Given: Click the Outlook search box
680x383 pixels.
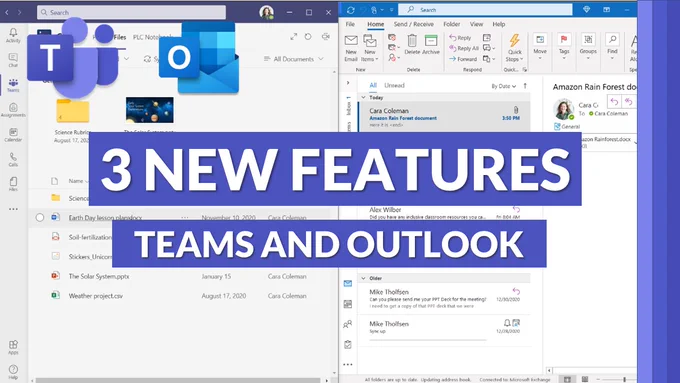Looking at the screenshot, I should click(x=485, y=10).
